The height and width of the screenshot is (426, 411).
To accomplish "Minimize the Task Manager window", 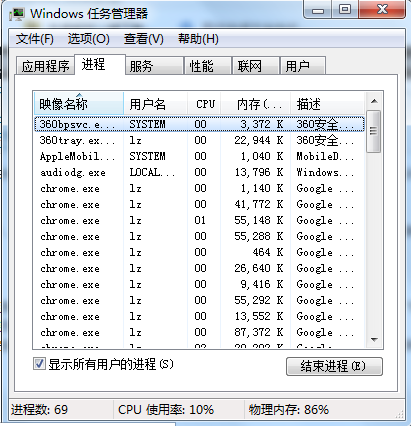I will (318, 10).
